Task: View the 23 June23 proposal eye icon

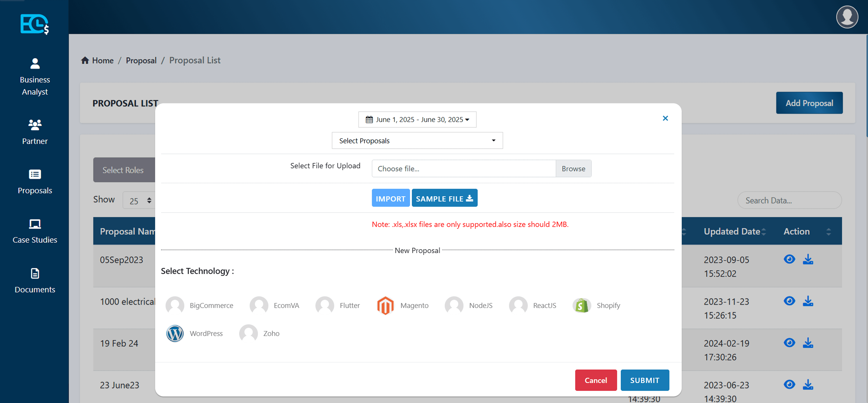Action: point(789,384)
